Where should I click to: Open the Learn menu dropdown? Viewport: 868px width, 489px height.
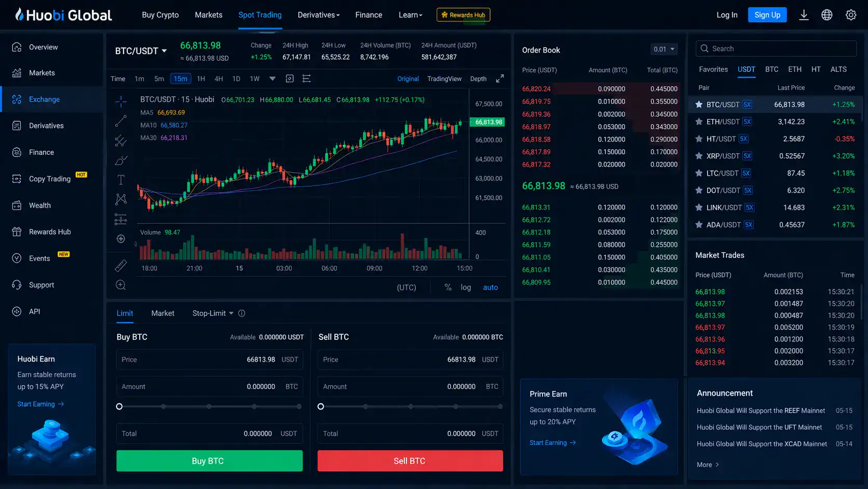tap(410, 15)
